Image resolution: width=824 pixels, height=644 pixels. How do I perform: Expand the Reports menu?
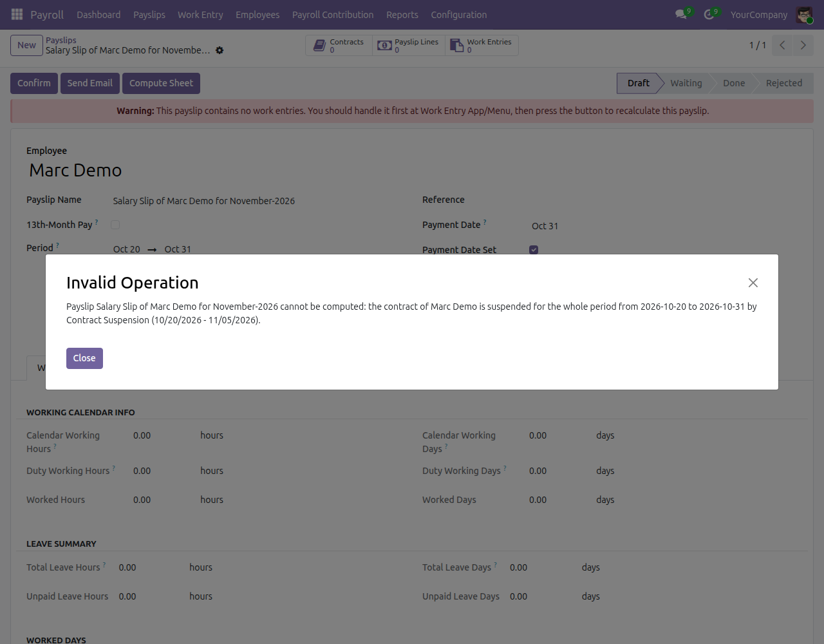tap(402, 15)
